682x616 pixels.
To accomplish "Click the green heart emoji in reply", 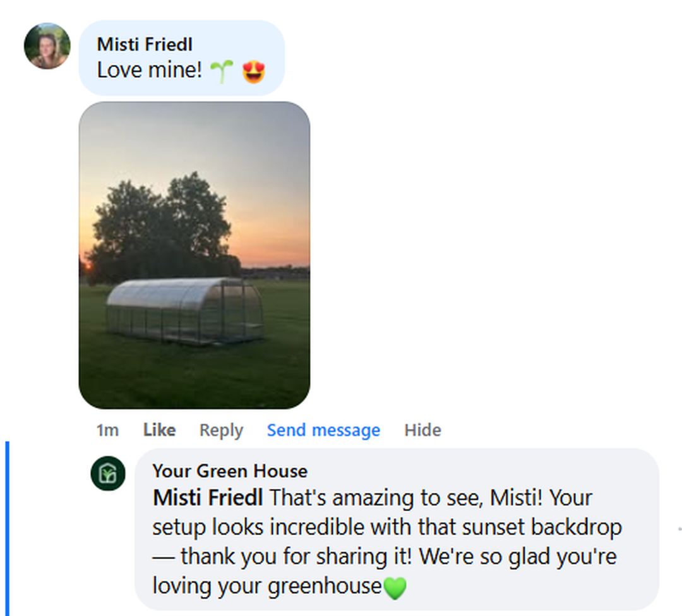I will coord(395,588).
